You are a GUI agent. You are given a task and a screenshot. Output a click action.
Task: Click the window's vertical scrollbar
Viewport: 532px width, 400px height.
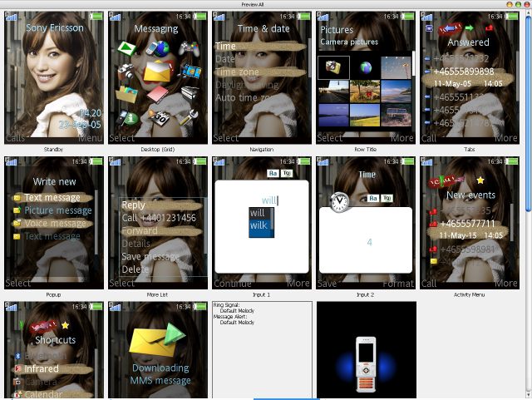[x=529, y=204]
